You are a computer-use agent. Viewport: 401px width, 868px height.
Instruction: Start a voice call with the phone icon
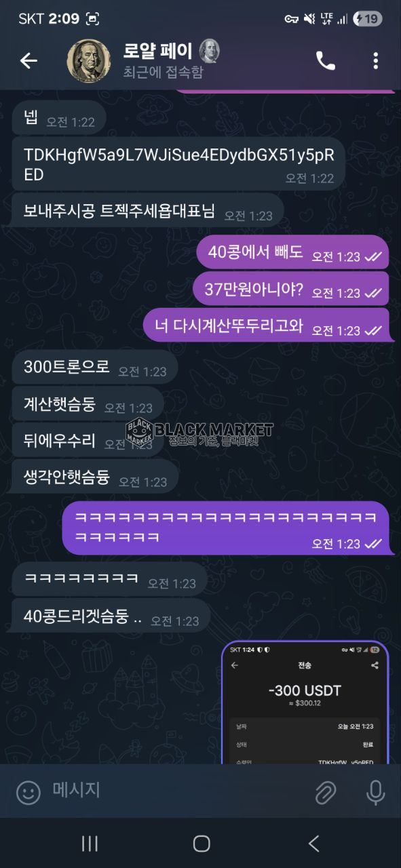point(326,60)
